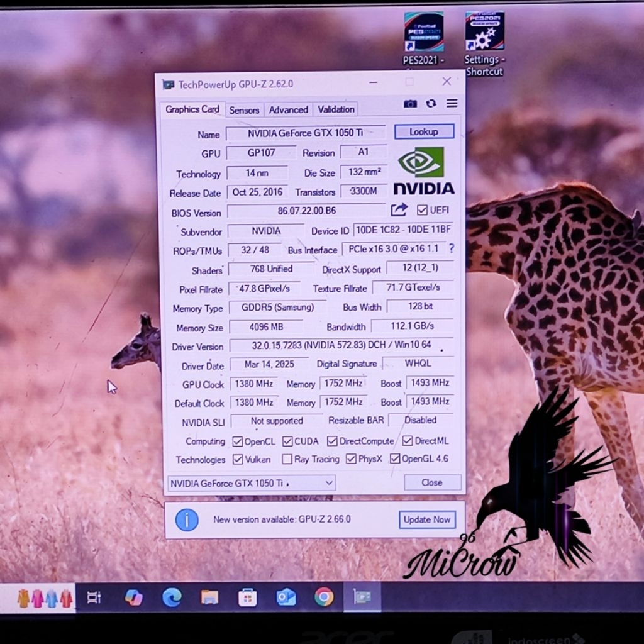
Task: Click the BIOS export share icon
Action: click(399, 210)
